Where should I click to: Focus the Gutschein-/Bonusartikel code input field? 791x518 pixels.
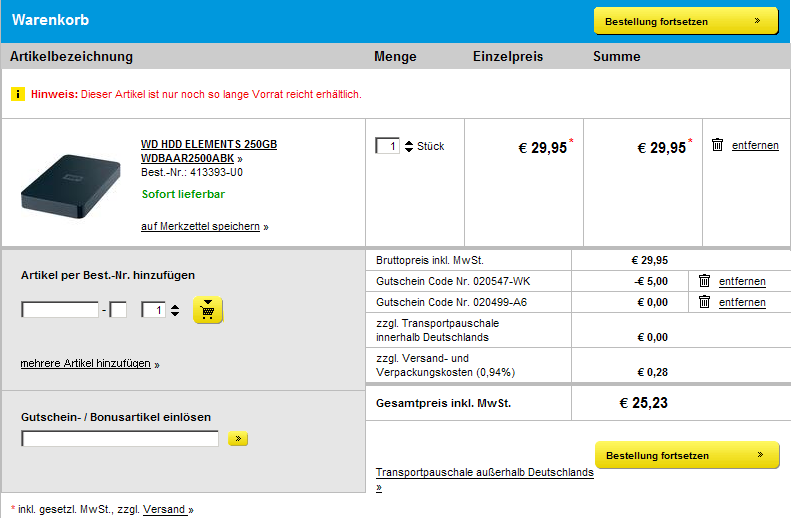pyautogui.click(x=120, y=439)
